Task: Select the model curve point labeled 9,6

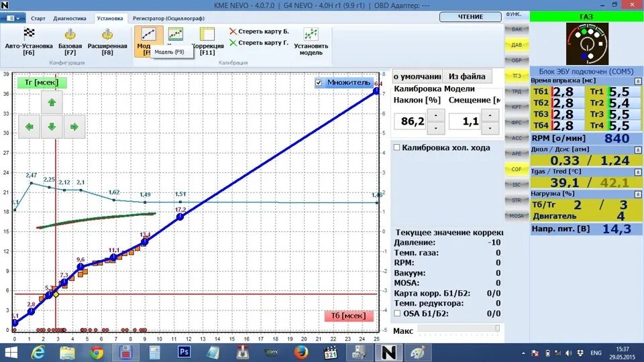Action: pos(80,267)
